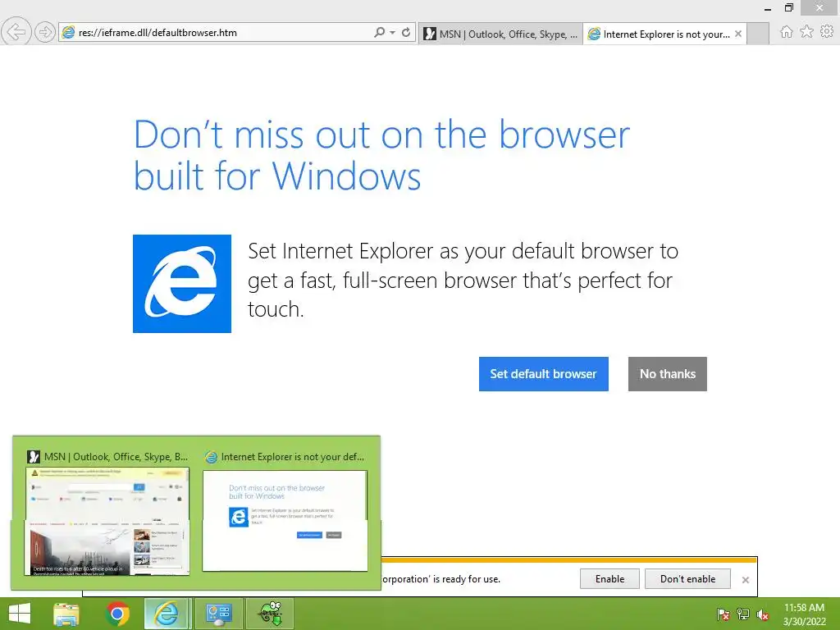Click the muted speaker tray icon
Screen dimensions: 840x630
point(763,614)
